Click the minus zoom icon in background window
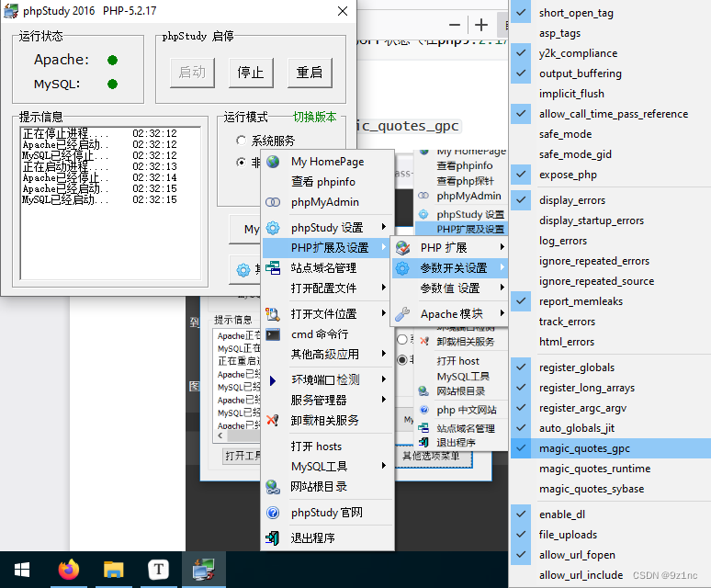The image size is (711, 588). [x=455, y=25]
